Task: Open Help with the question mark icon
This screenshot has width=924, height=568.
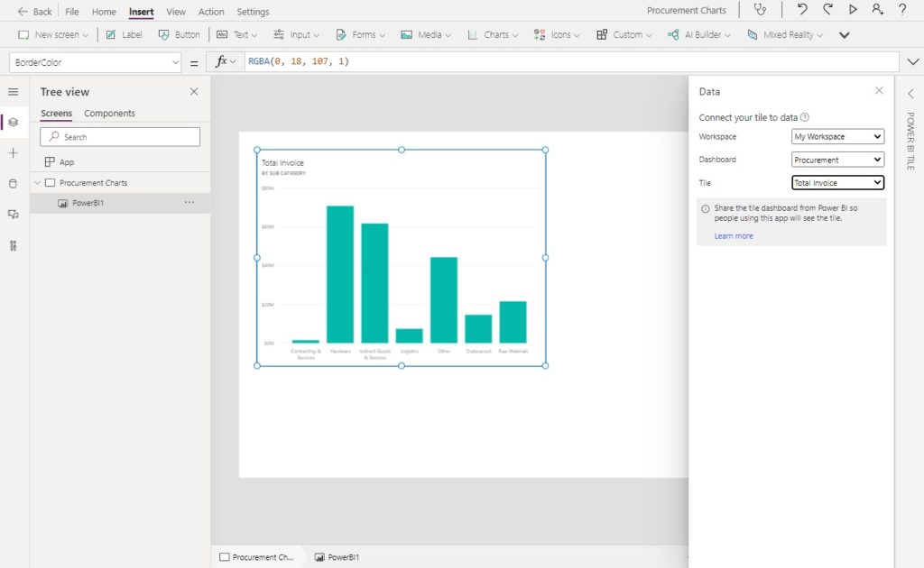Action: 901,11
